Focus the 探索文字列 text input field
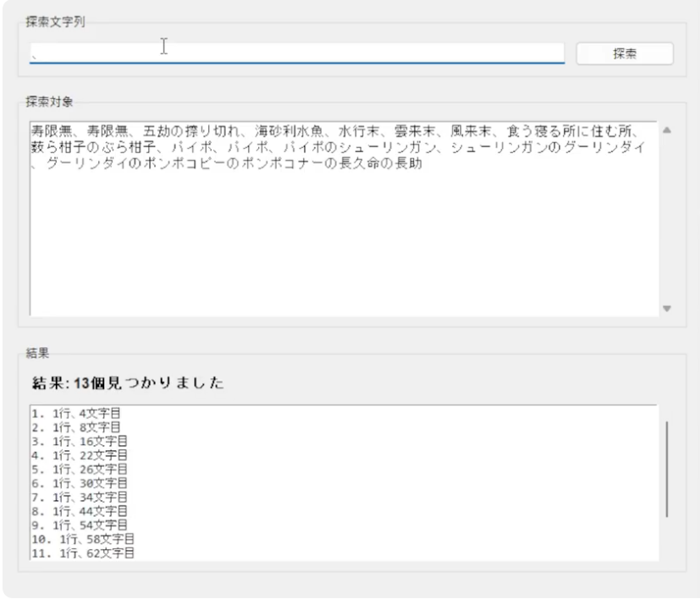 click(x=296, y=52)
